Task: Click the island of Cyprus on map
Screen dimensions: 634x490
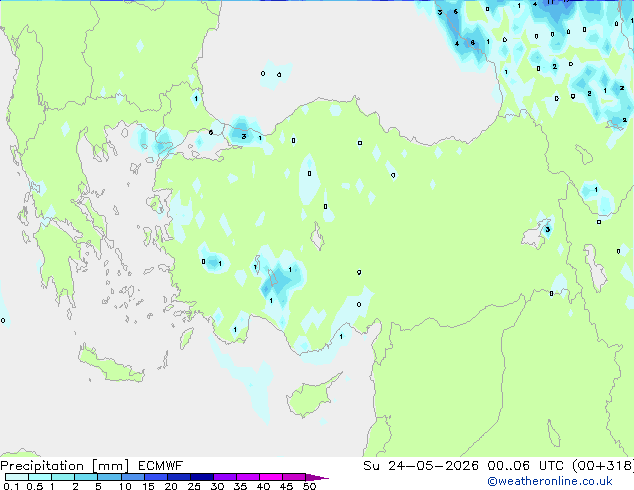Action: click(x=309, y=398)
